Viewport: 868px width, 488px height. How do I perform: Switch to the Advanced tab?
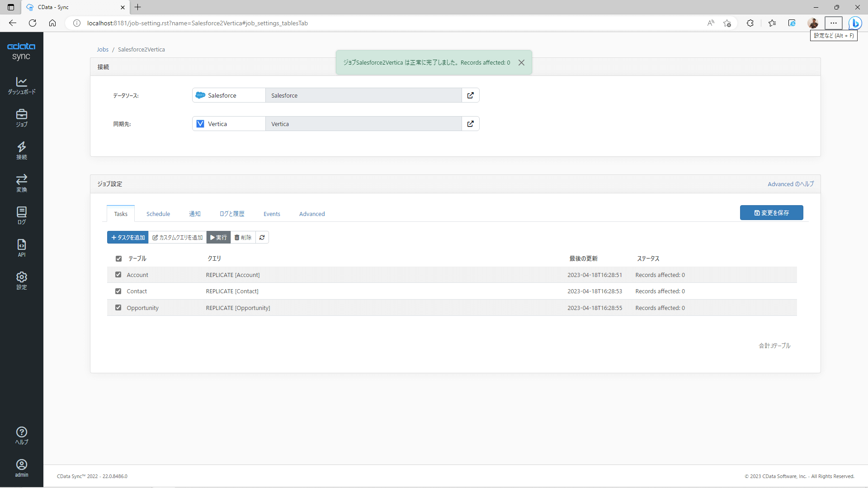tap(312, 214)
